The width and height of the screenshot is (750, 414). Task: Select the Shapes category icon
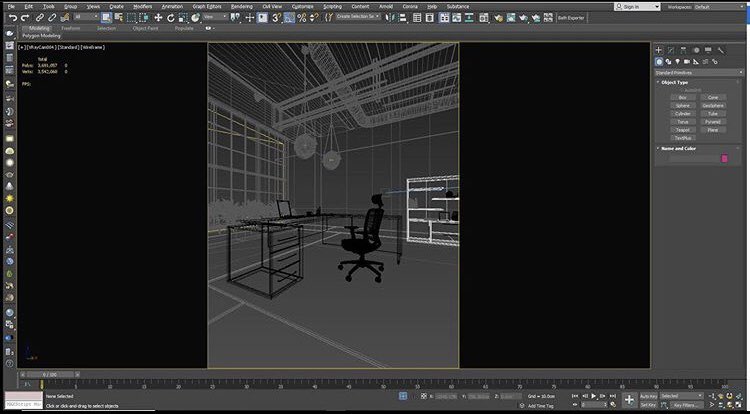pos(668,62)
